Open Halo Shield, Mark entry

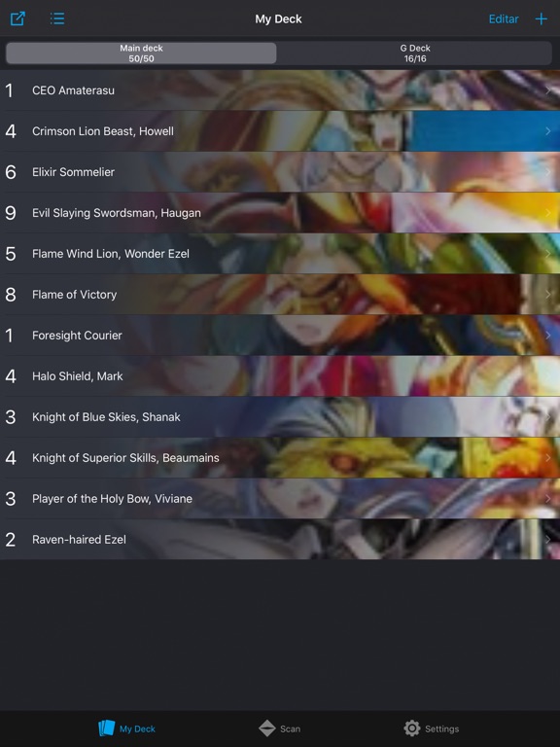click(280, 376)
